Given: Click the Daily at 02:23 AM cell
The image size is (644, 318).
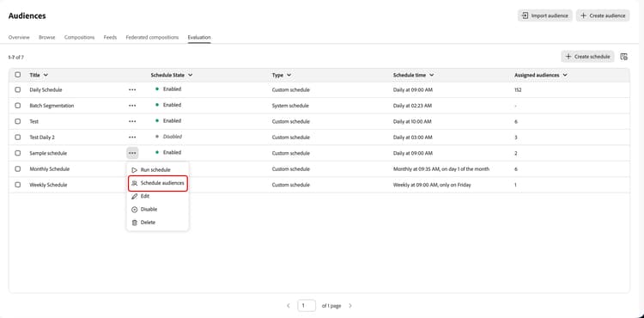Looking at the screenshot, I should click(x=412, y=106).
